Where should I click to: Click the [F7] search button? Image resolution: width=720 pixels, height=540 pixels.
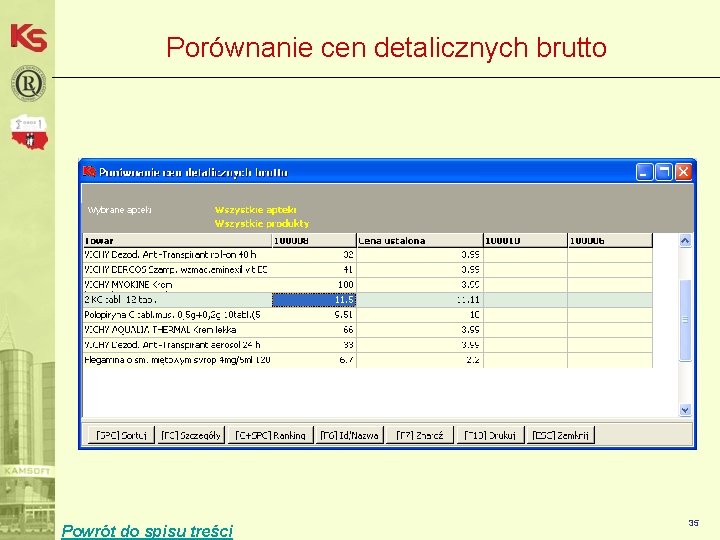(x=420, y=435)
